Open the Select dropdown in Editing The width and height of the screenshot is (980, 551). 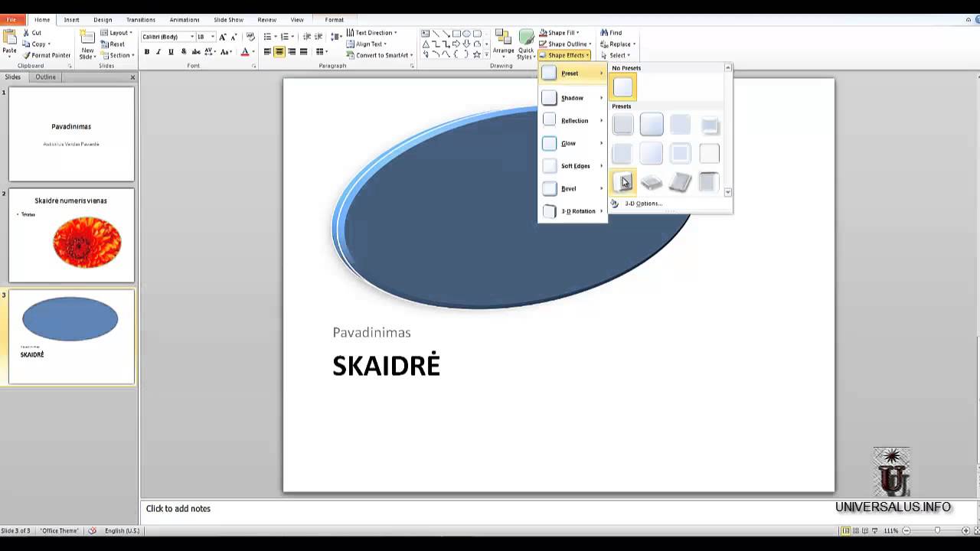[616, 55]
